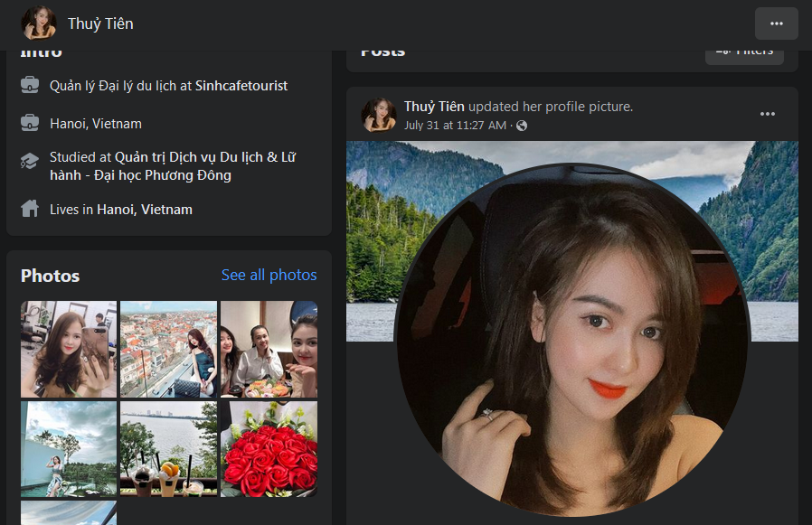Open the Hanoi, Vietnam link after Lives in
This screenshot has height=525, width=812.
click(x=145, y=209)
